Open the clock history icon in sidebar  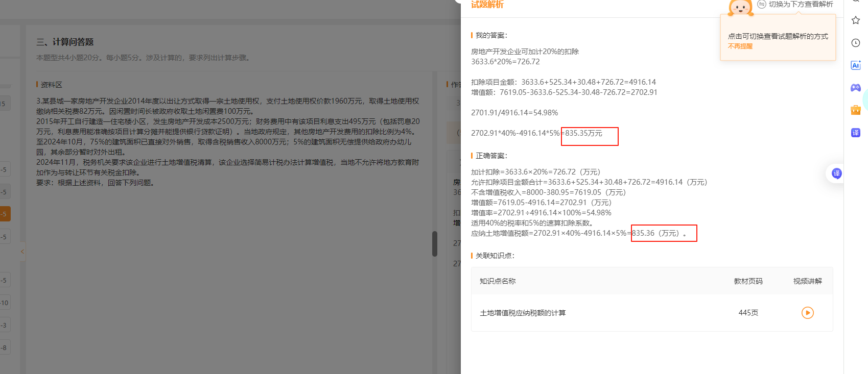(856, 43)
